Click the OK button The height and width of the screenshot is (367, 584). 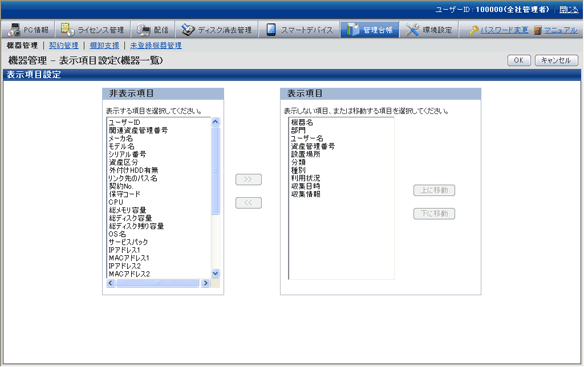coord(519,60)
